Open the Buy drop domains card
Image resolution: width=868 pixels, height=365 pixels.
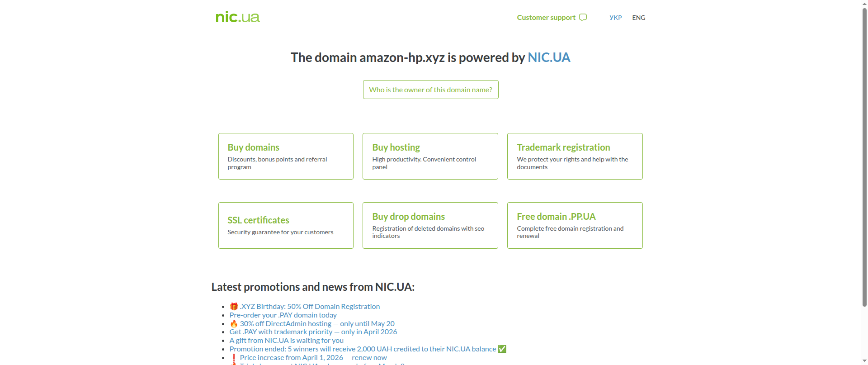coord(430,225)
